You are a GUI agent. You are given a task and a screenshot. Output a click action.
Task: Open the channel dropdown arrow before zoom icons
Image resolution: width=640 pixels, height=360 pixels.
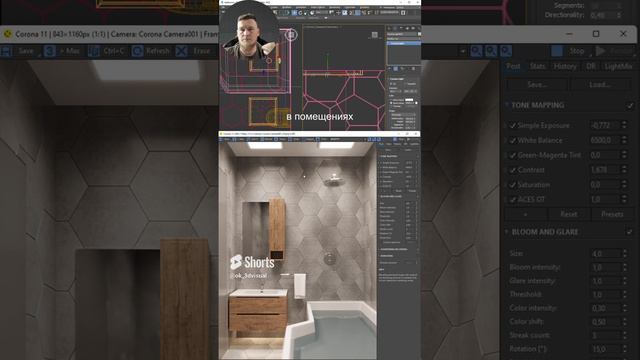point(463,51)
